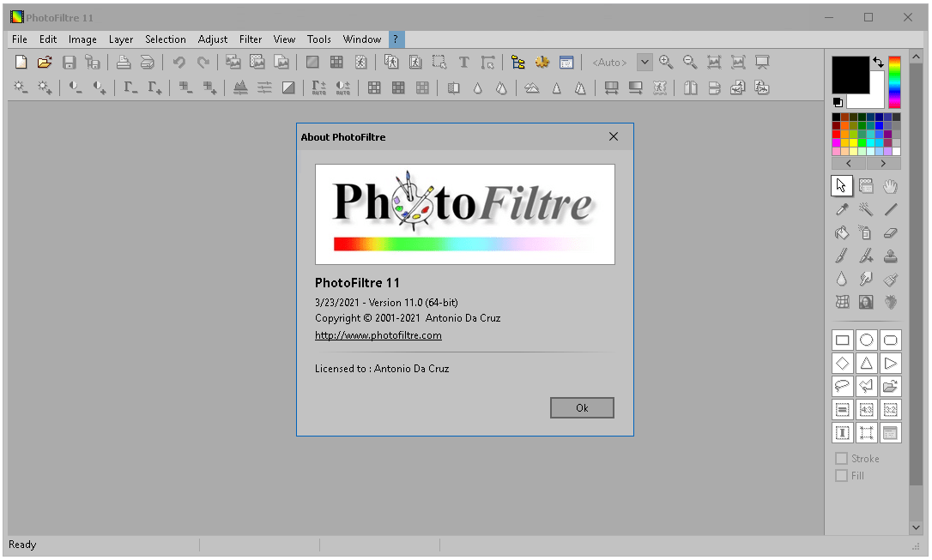Image resolution: width=932 pixels, height=560 pixels.
Task: Click the Zoom in magnifier icon
Action: point(666,63)
